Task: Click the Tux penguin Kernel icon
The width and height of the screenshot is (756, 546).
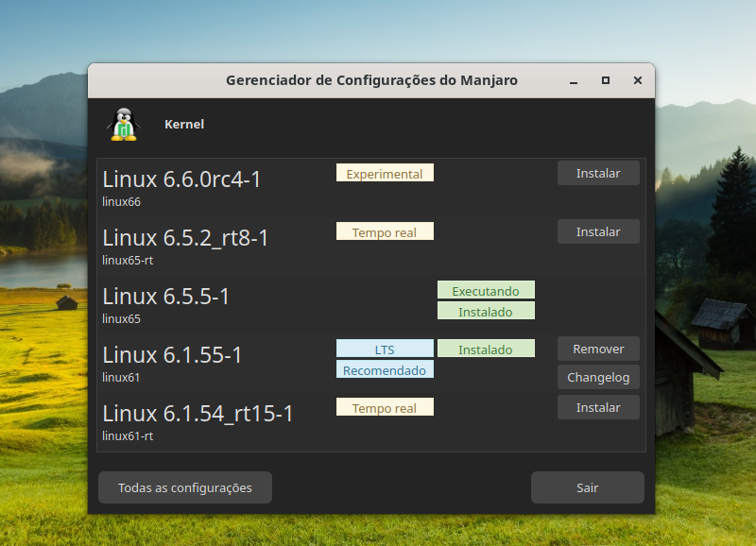Action: click(122, 124)
